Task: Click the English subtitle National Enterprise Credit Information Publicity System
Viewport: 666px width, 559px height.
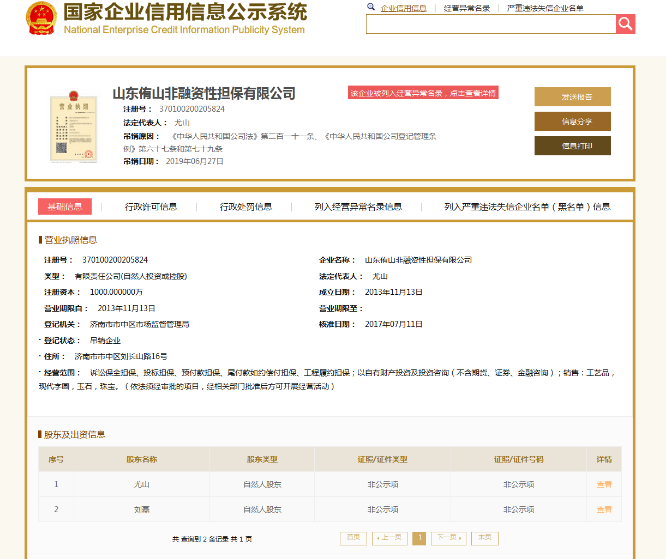Action: click(x=184, y=30)
